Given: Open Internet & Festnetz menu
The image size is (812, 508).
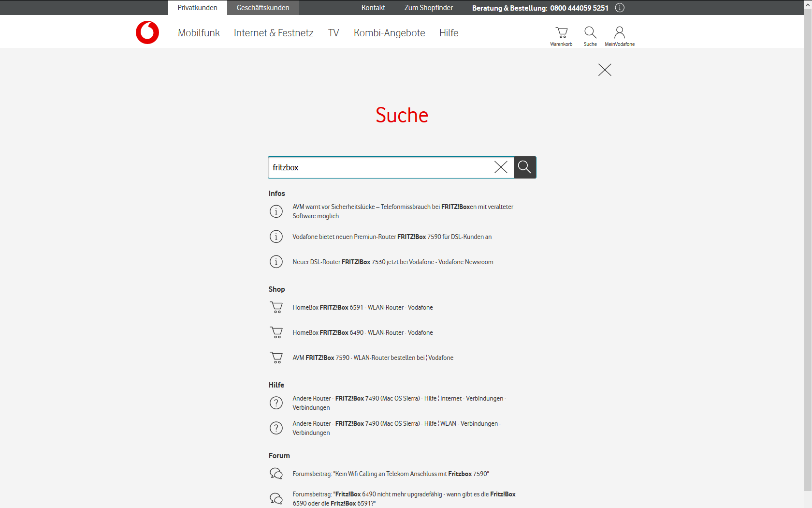Looking at the screenshot, I should (274, 33).
